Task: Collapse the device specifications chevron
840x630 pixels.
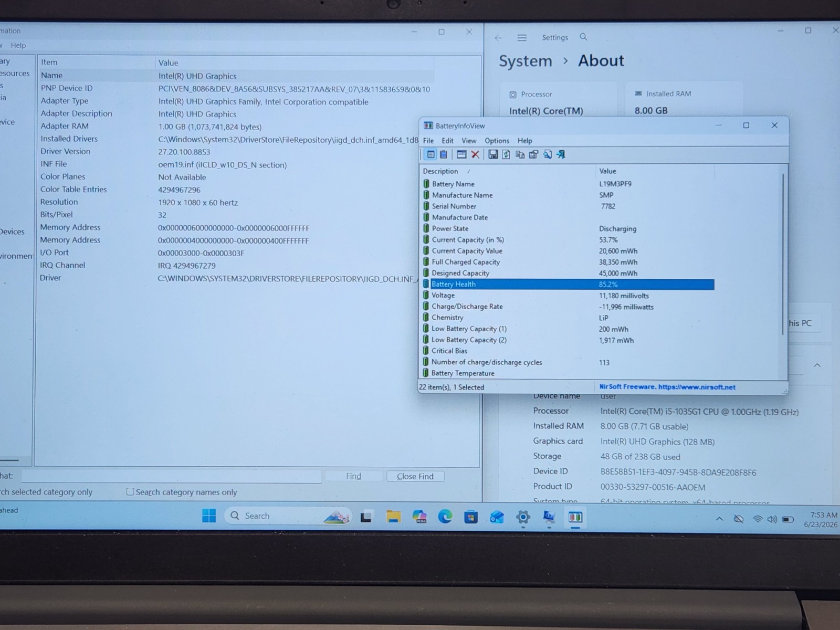Action: pyautogui.click(x=817, y=365)
